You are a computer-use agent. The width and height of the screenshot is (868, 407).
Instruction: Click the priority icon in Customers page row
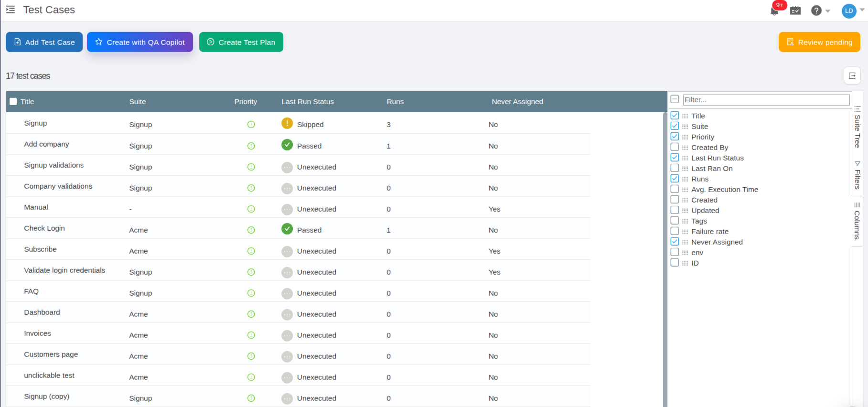coord(251,356)
